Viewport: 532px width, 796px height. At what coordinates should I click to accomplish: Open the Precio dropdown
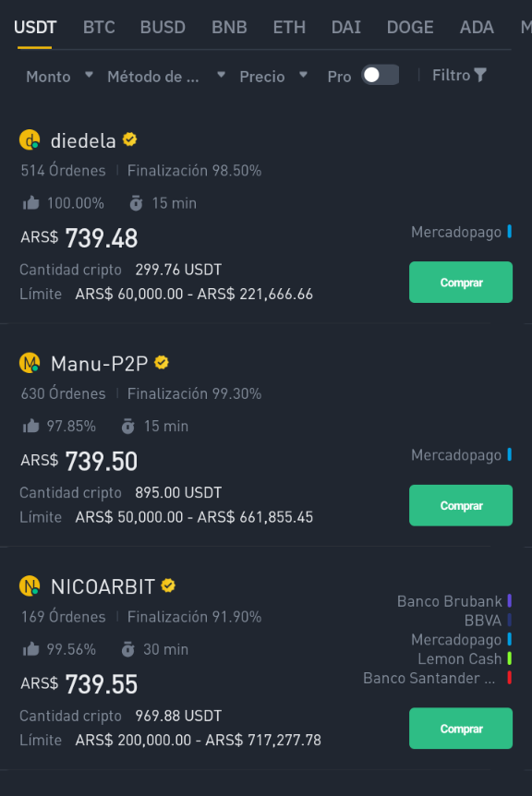273,76
